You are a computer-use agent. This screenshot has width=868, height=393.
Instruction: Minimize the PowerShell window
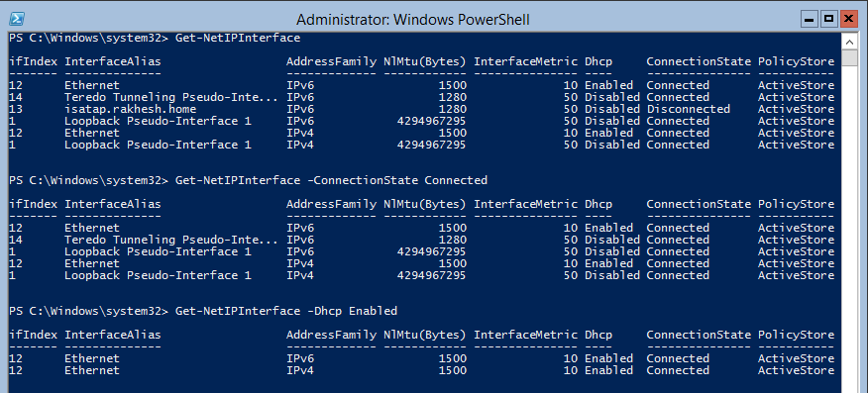click(810, 19)
